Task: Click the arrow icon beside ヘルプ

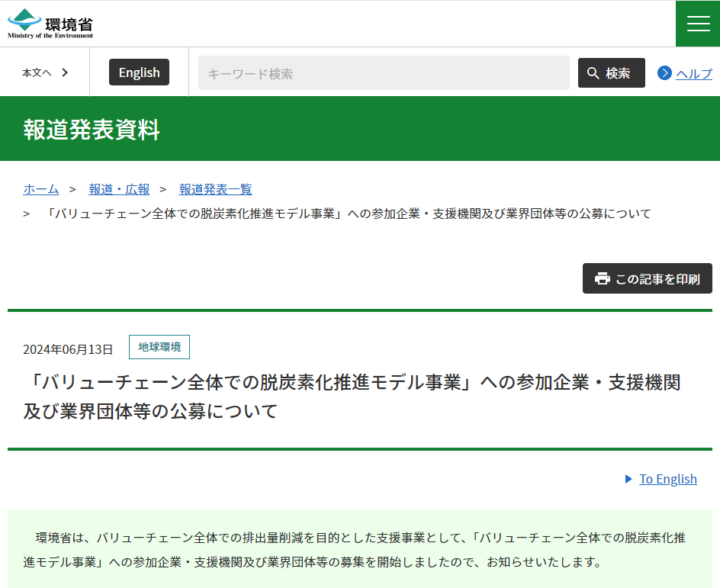Action: tap(665, 73)
